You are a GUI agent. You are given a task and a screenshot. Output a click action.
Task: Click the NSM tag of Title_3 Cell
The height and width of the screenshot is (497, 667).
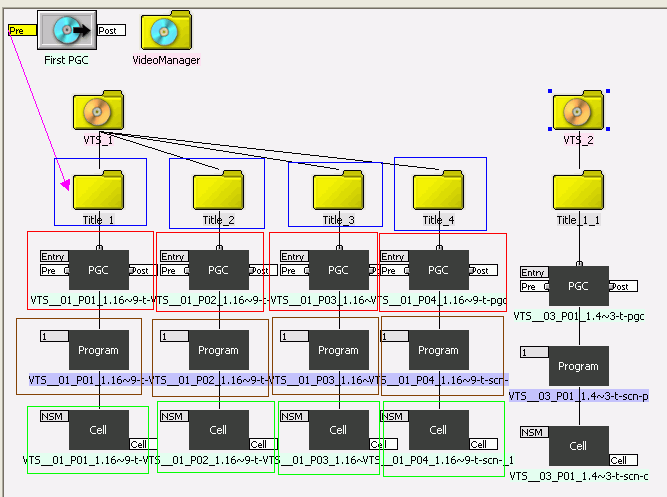294,416
